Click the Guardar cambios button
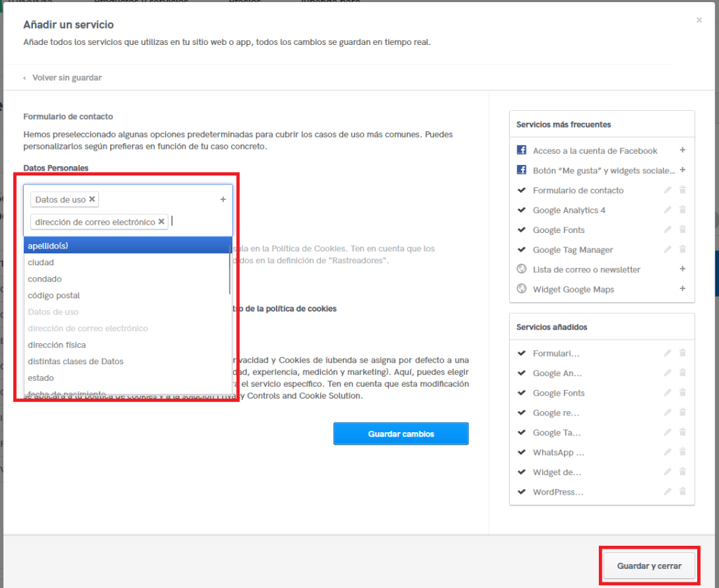Image resolution: width=719 pixels, height=588 pixels. click(x=401, y=434)
